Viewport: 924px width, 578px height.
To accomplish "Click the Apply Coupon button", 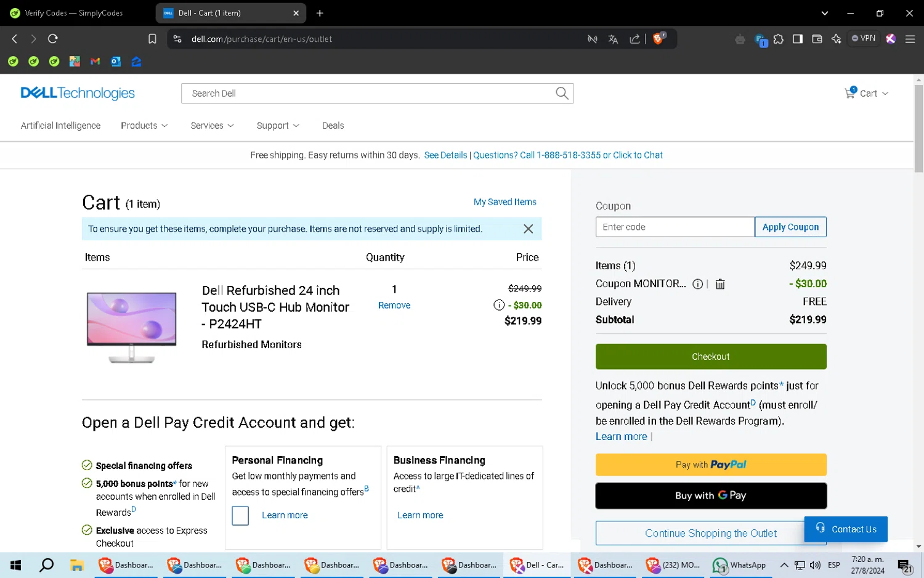I will pyautogui.click(x=790, y=227).
